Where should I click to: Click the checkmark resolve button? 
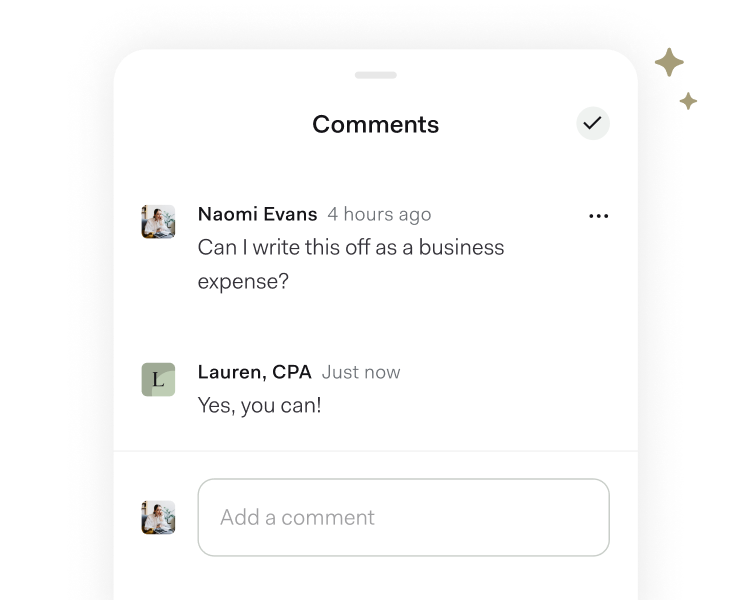[x=593, y=123]
